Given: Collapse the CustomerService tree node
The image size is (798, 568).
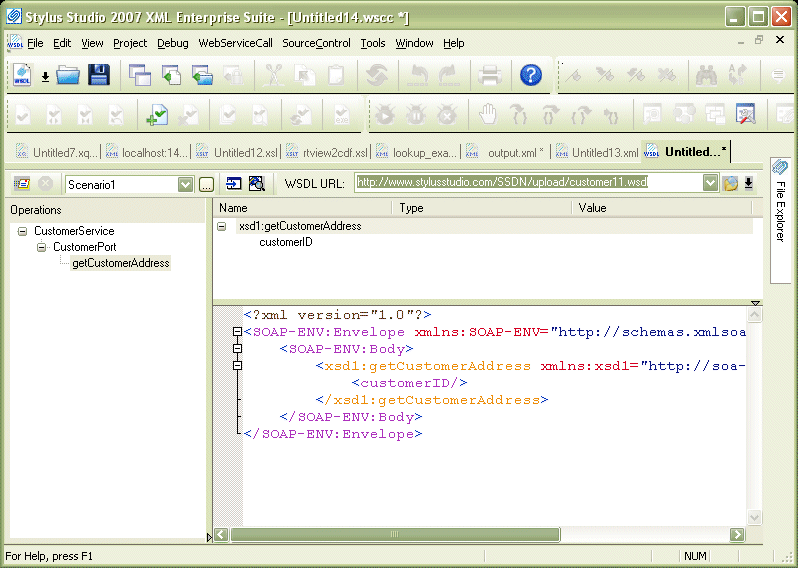Looking at the screenshot, I should [23, 231].
